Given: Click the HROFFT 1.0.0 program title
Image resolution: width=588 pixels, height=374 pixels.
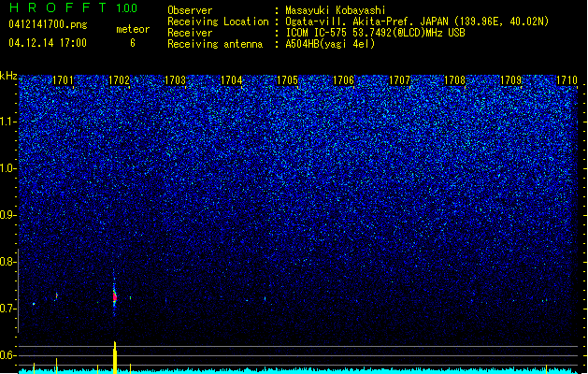Looking at the screenshot, I should (x=73, y=7).
